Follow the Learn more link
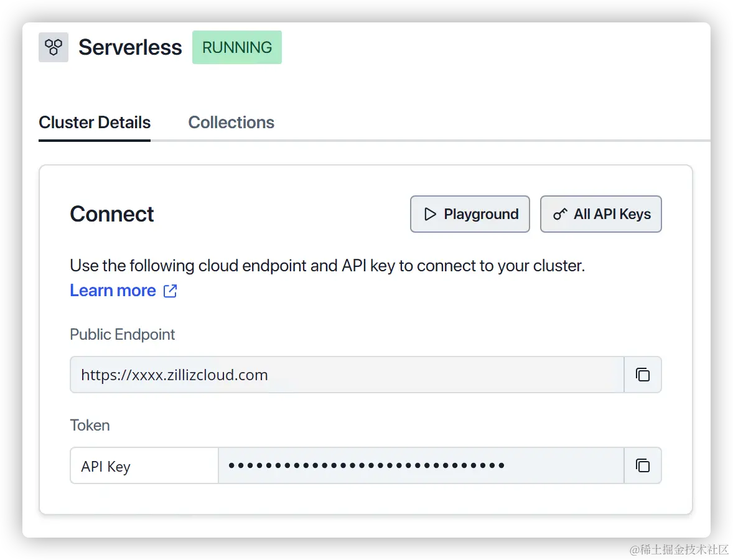This screenshot has height=560, width=733. 113,291
